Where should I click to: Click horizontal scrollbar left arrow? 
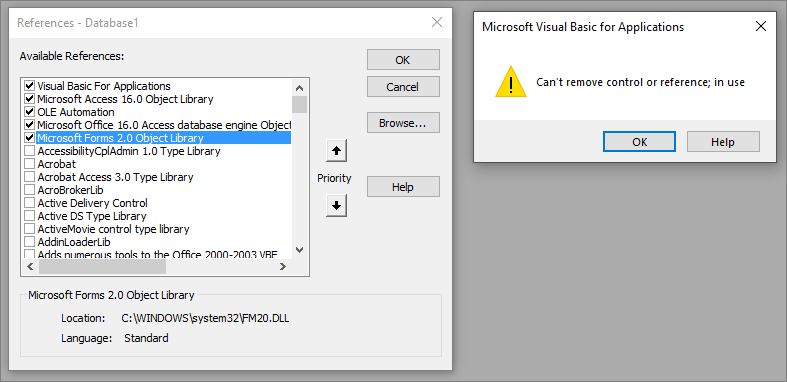click(x=30, y=267)
